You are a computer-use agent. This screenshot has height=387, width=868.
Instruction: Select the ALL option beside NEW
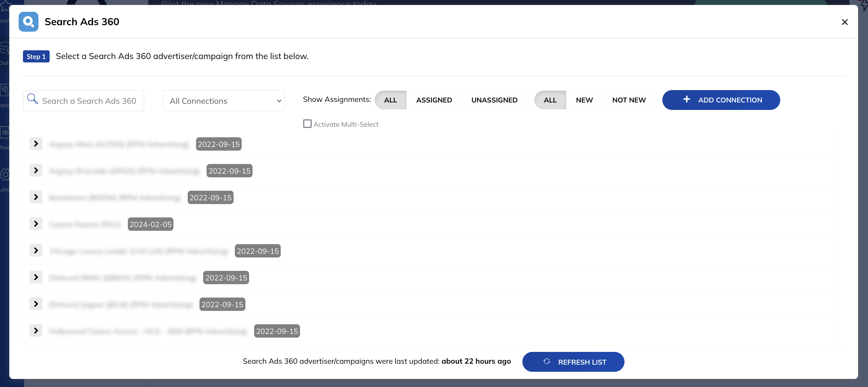550,100
